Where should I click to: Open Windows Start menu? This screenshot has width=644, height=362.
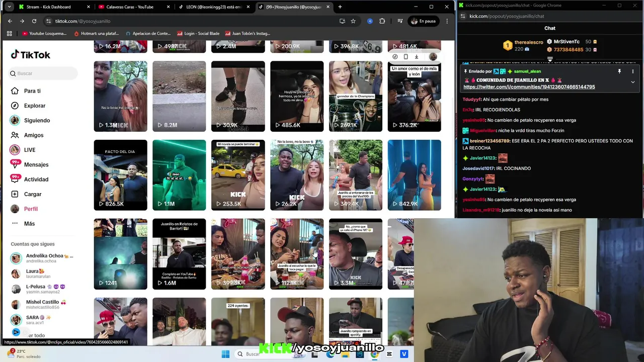225,354
